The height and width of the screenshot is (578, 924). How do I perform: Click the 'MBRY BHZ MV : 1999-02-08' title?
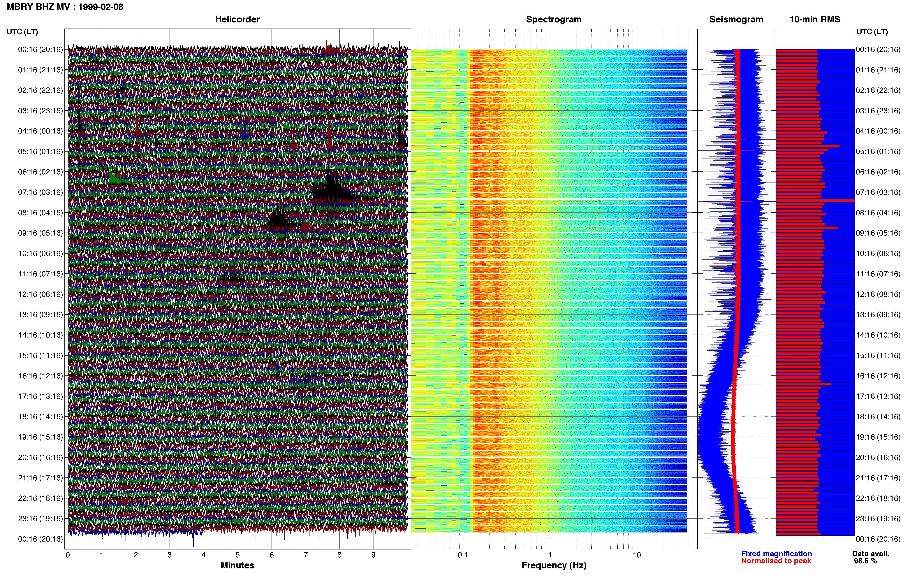[65, 7]
